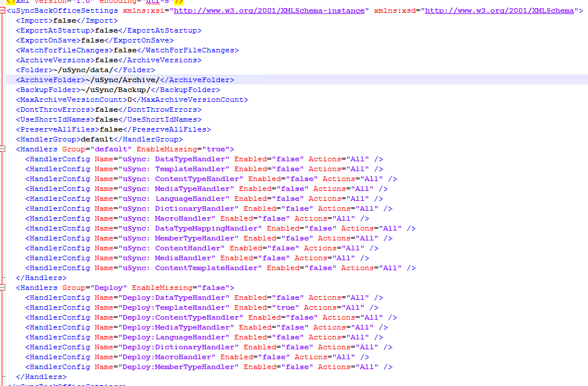Click the uSync: MediaTypeHandler config line
This screenshot has height=386, width=588.
(206, 189)
